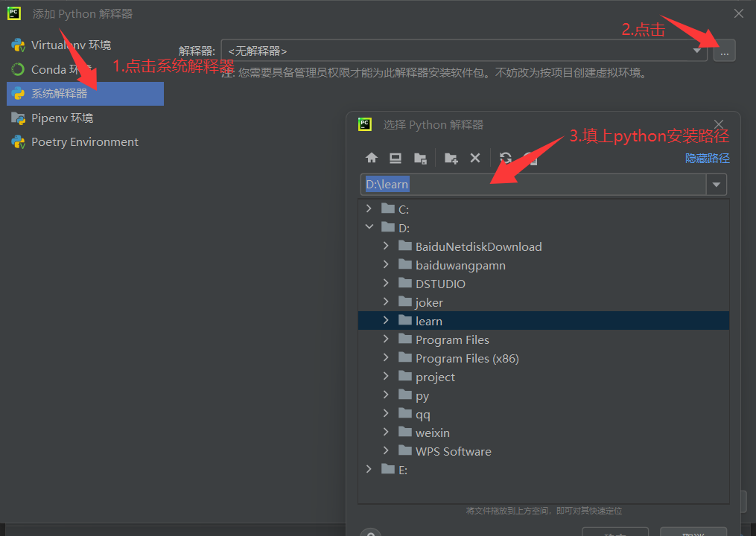Refresh the file tree
Viewport: 756px width, 536px height.
point(505,158)
